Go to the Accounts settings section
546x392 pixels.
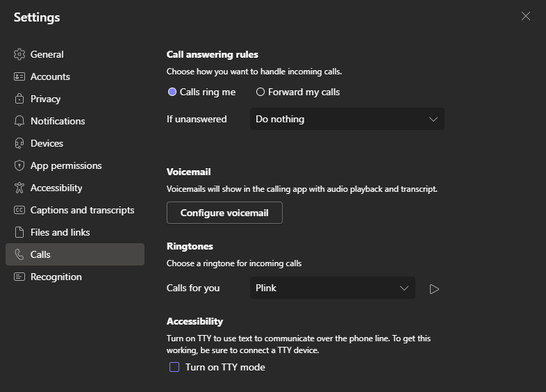click(75, 76)
